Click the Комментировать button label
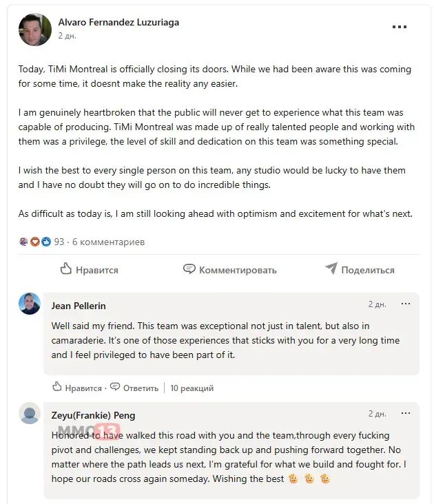This screenshot has height=504, width=434. coord(238,270)
